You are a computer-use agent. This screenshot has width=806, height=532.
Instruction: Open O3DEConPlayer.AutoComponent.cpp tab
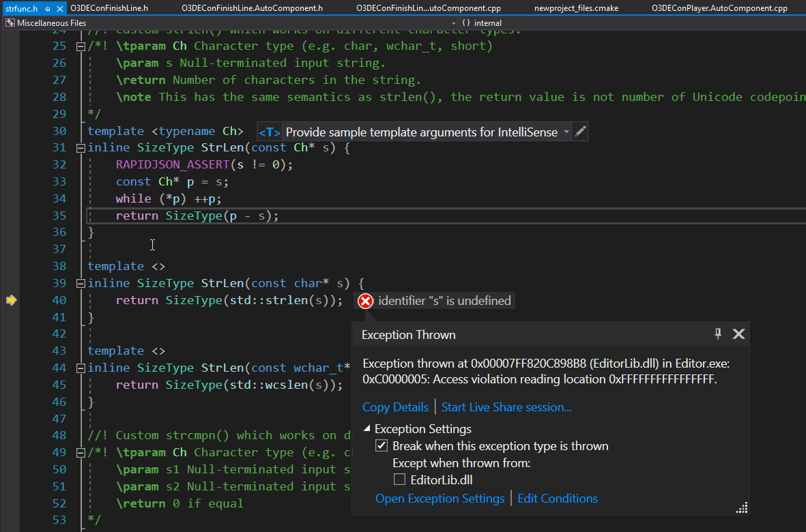click(719, 8)
